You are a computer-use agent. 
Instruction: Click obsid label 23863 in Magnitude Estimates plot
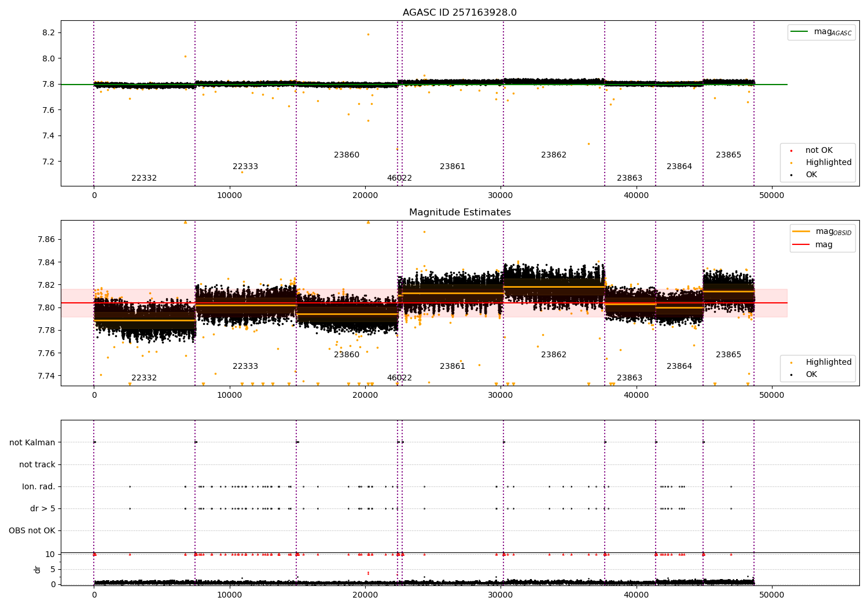tap(630, 378)
